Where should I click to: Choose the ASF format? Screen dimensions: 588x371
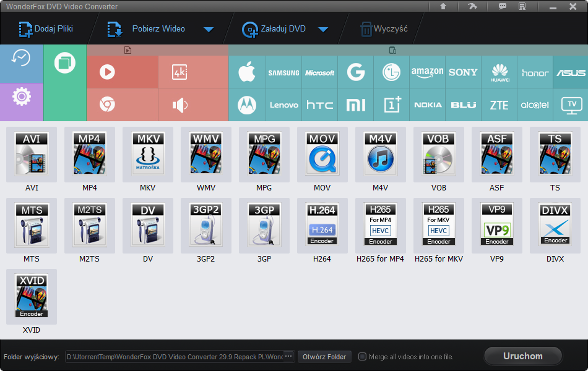pyautogui.click(x=496, y=155)
